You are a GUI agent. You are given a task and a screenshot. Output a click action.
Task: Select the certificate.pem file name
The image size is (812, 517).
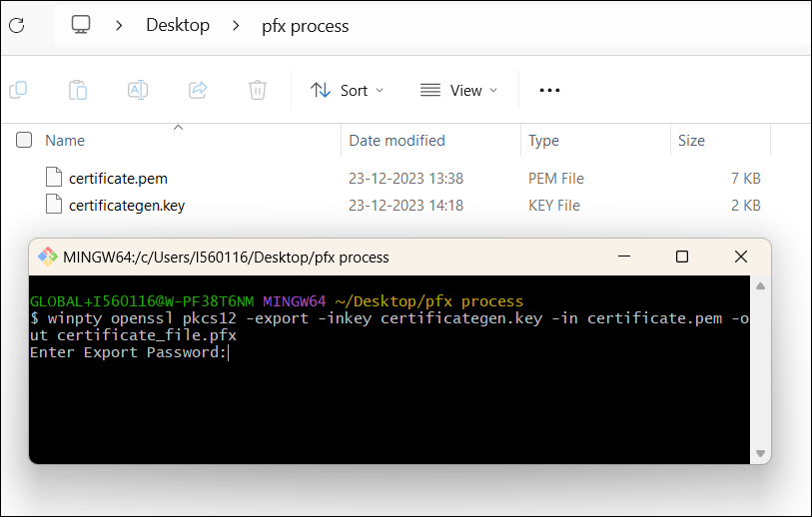(118, 179)
